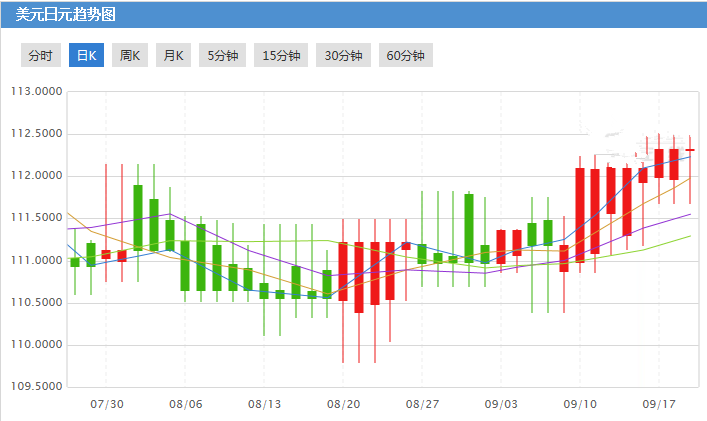Click the 109.5000 price axis label

36,387
